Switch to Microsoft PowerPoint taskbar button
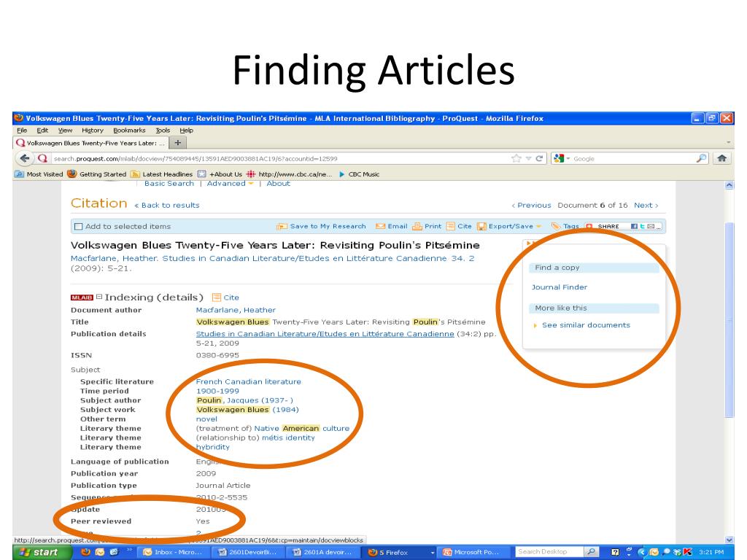 pyautogui.click(x=473, y=553)
